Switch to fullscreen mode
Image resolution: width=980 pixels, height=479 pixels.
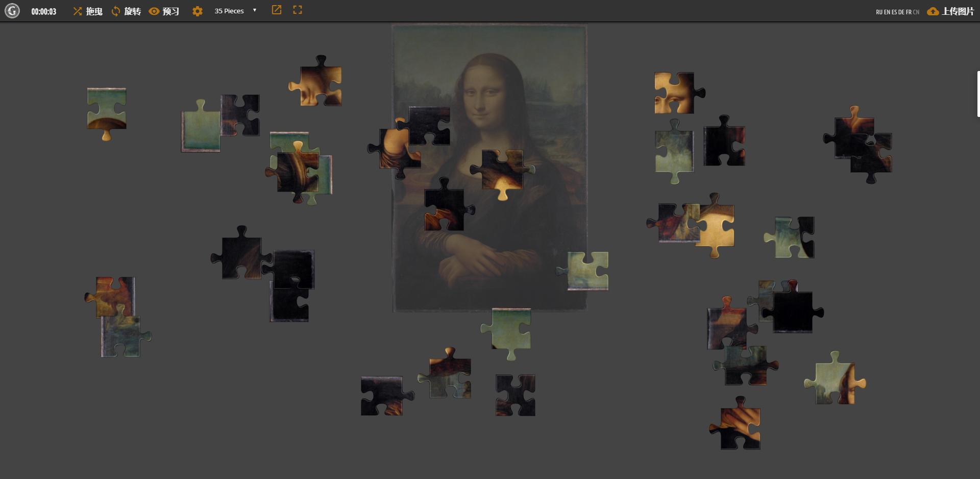point(298,10)
